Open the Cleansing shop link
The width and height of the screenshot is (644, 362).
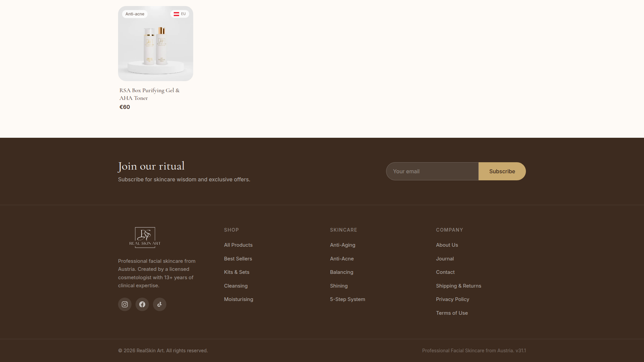click(x=235, y=286)
